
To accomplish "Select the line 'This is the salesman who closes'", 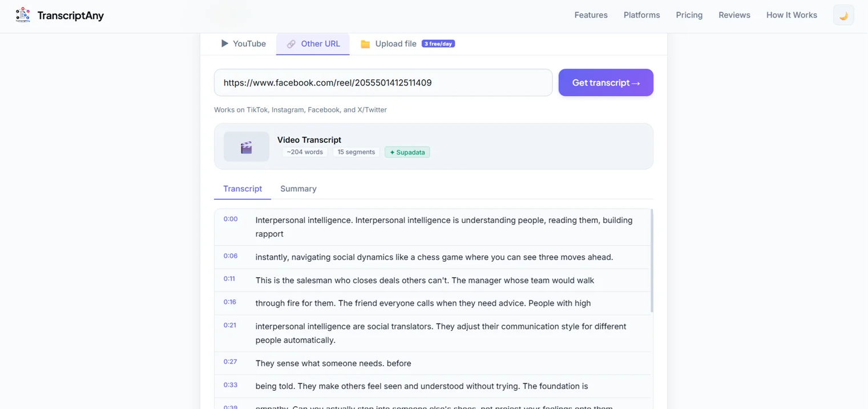I will tap(425, 281).
